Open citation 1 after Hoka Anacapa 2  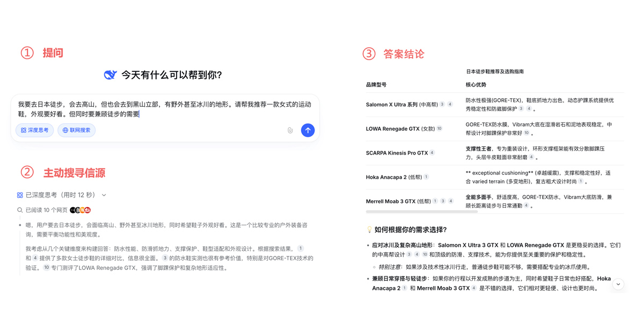tap(426, 177)
